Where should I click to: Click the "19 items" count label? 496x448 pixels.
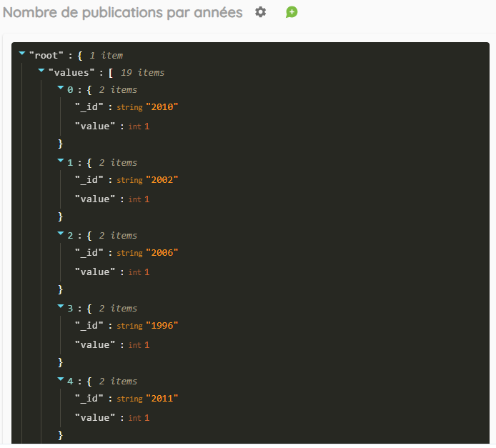(x=143, y=73)
